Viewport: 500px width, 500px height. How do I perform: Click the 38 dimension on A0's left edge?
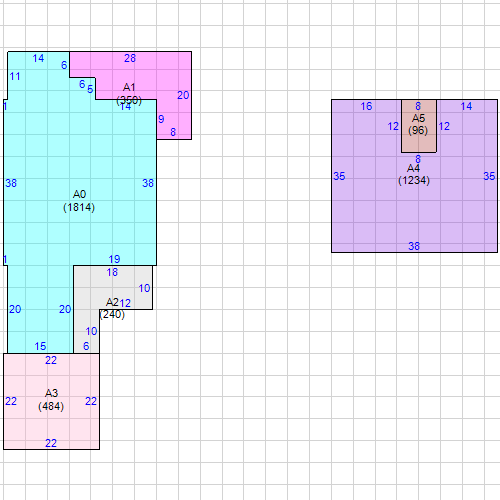11,183
